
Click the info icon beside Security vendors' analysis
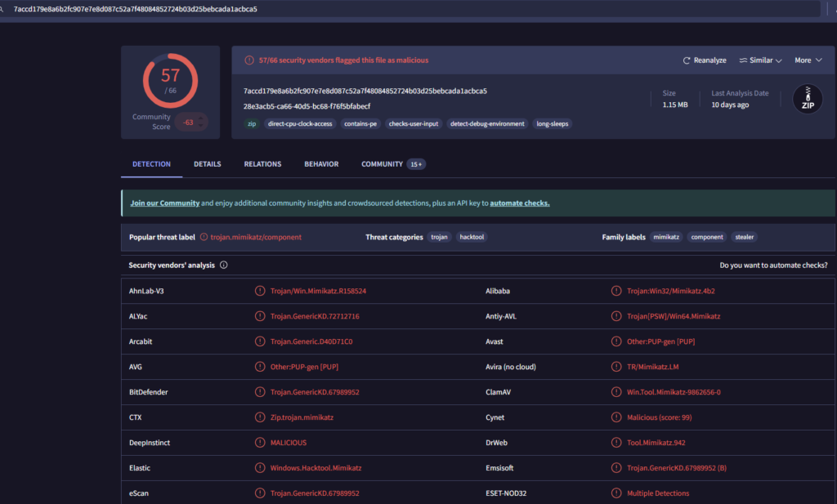tap(224, 265)
